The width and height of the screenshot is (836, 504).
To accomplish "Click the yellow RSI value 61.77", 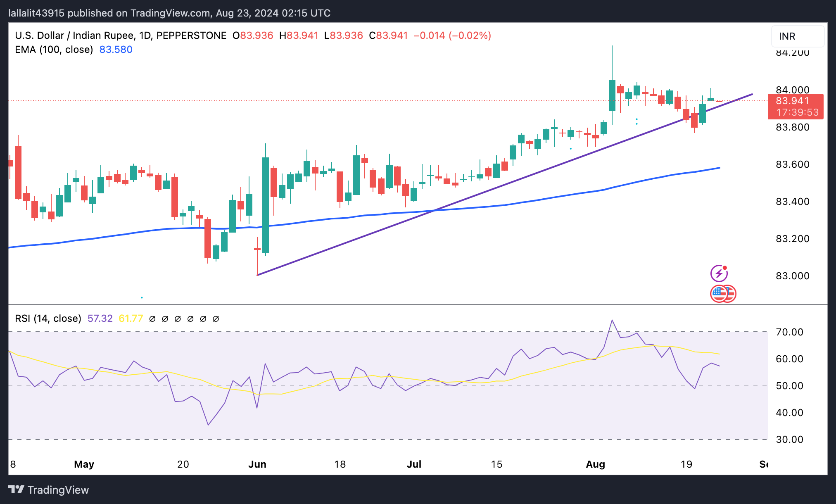I will pos(131,319).
